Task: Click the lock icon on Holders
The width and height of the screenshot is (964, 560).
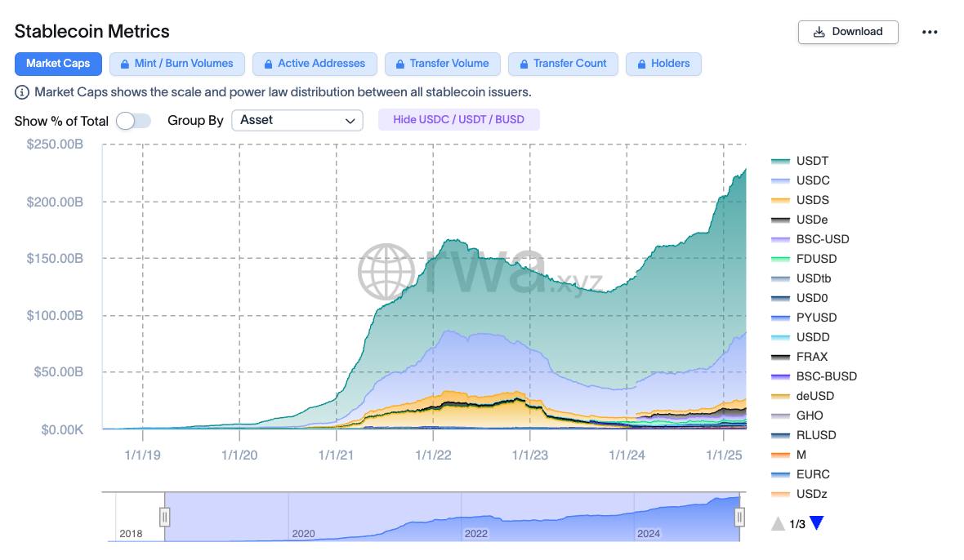Action: pyautogui.click(x=641, y=64)
